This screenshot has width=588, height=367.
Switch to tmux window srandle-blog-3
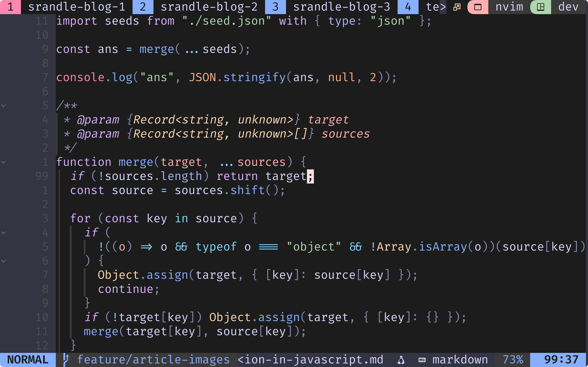click(x=342, y=7)
